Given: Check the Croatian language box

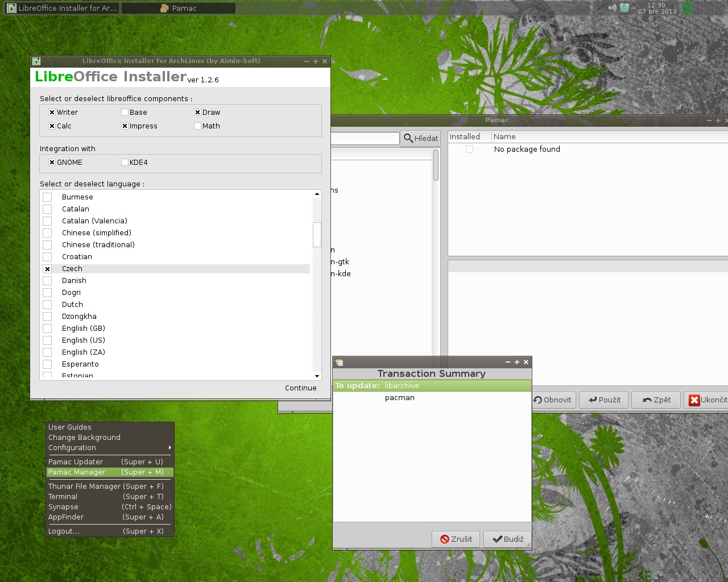Looking at the screenshot, I should point(47,257).
